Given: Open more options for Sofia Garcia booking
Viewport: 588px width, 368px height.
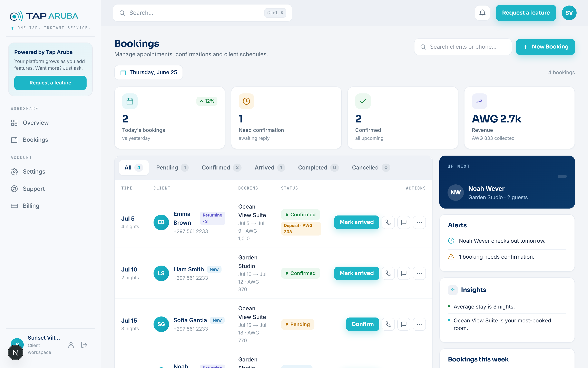Looking at the screenshot, I should pyautogui.click(x=419, y=324).
